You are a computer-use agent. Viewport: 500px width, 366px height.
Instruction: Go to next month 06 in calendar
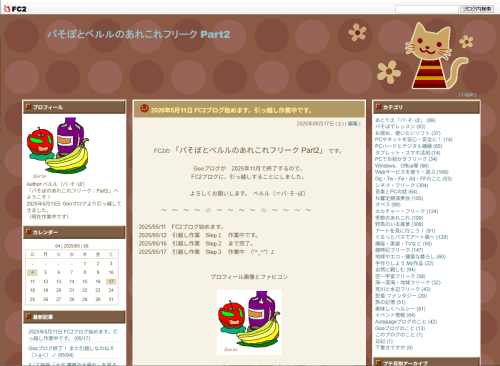coord(86,246)
